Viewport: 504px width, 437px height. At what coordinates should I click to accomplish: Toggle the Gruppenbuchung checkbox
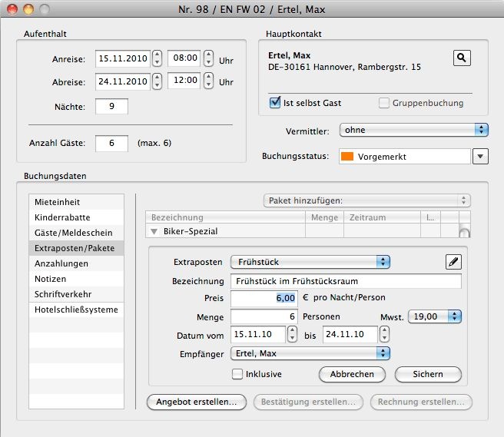[x=384, y=103]
